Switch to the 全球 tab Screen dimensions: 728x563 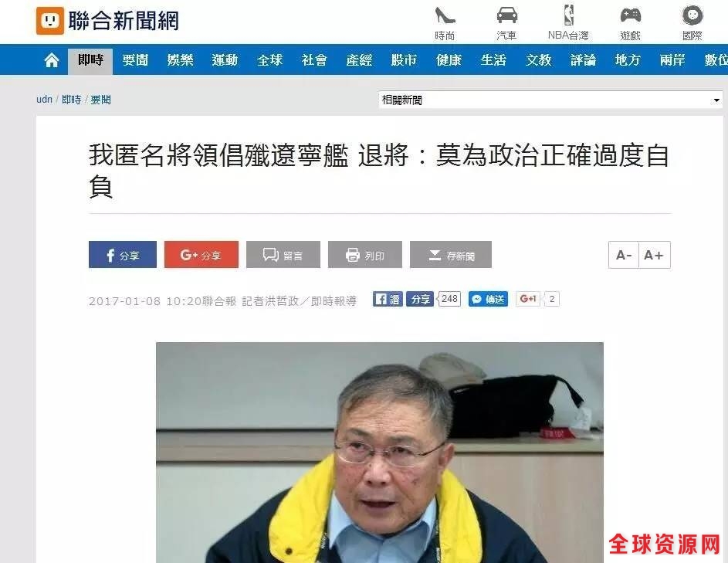point(269,60)
